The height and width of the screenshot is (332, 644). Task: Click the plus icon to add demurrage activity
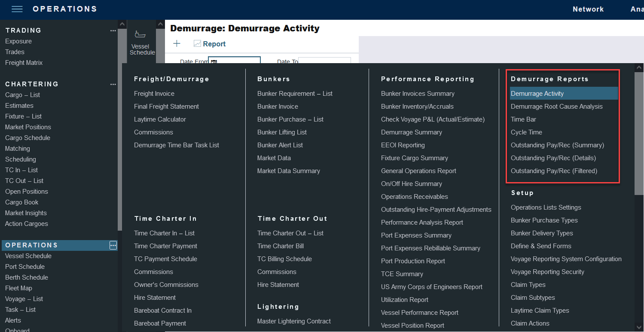[x=177, y=43]
